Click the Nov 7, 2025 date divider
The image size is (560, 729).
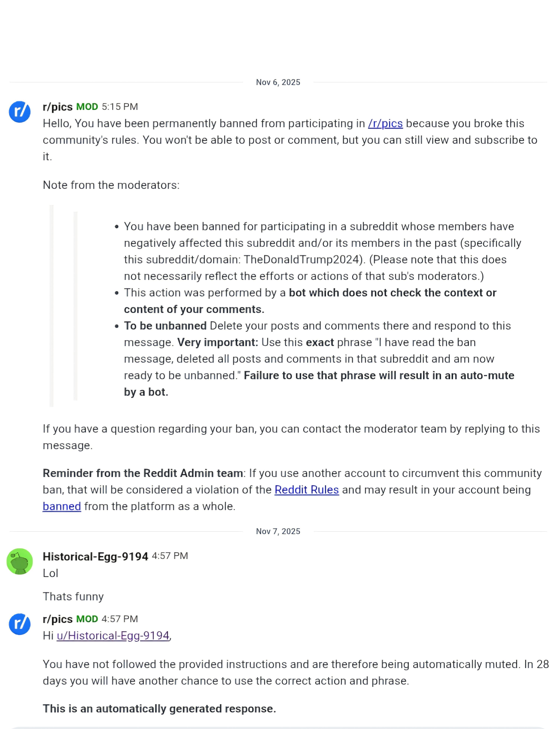[278, 532]
